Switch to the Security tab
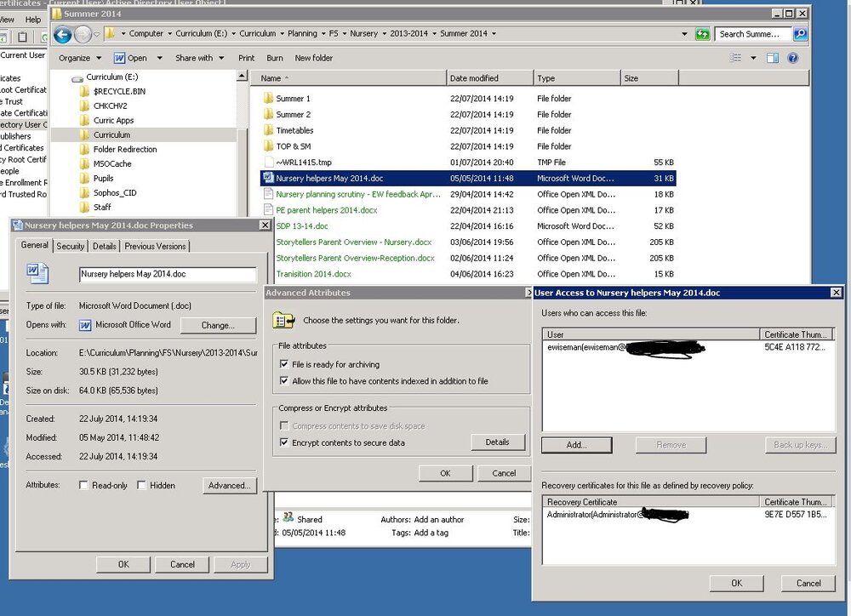Image resolution: width=851 pixels, height=616 pixels. coord(71,247)
